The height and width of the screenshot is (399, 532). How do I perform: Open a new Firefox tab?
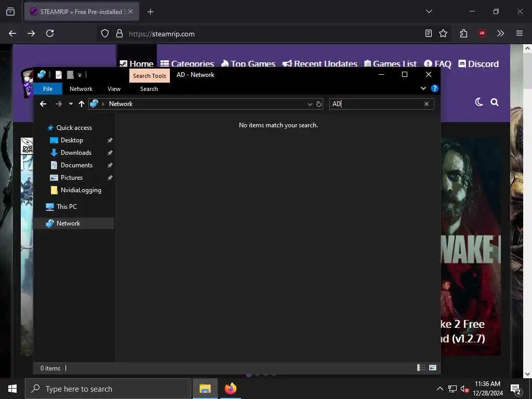[x=150, y=12]
